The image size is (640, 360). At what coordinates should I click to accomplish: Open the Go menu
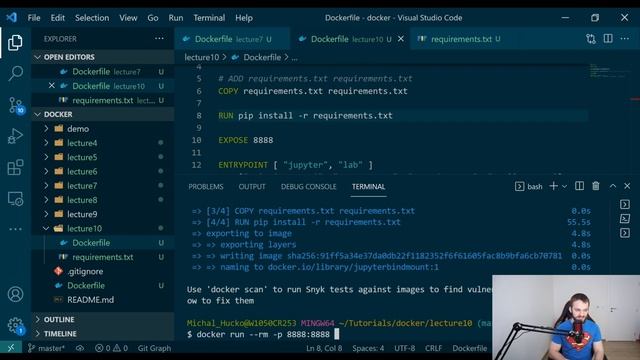pos(153,18)
